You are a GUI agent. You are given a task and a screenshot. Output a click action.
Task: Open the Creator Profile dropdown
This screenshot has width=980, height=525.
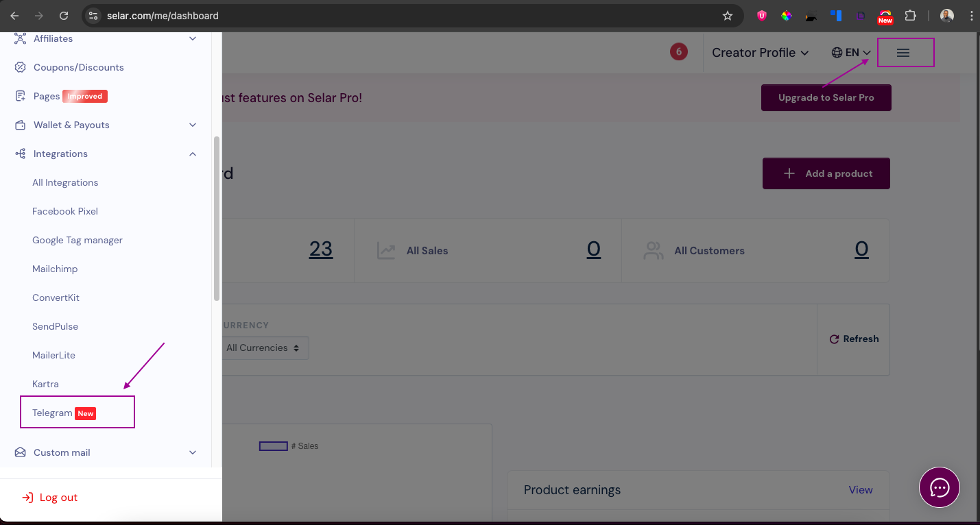coord(760,53)
